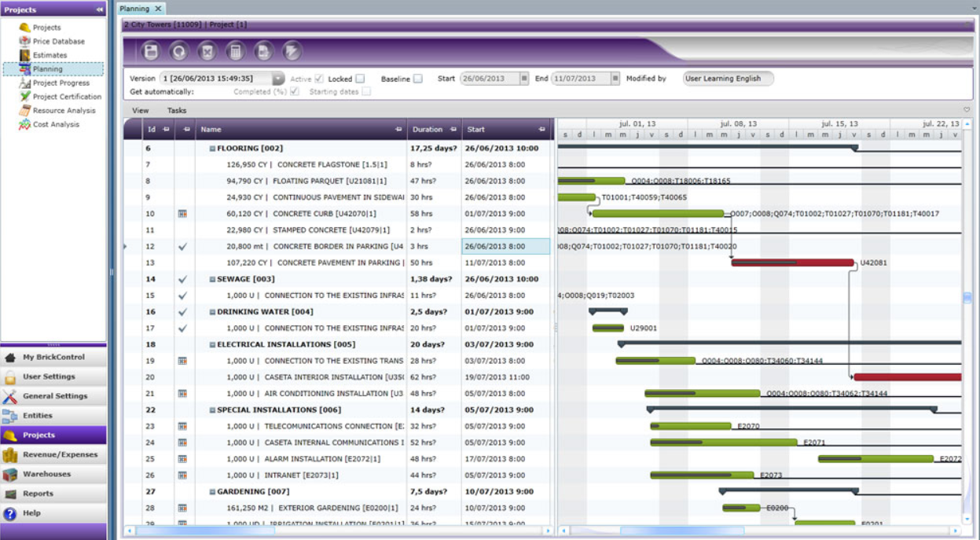
Task: Open the Version dropdown list
Action: click(278, 79)
